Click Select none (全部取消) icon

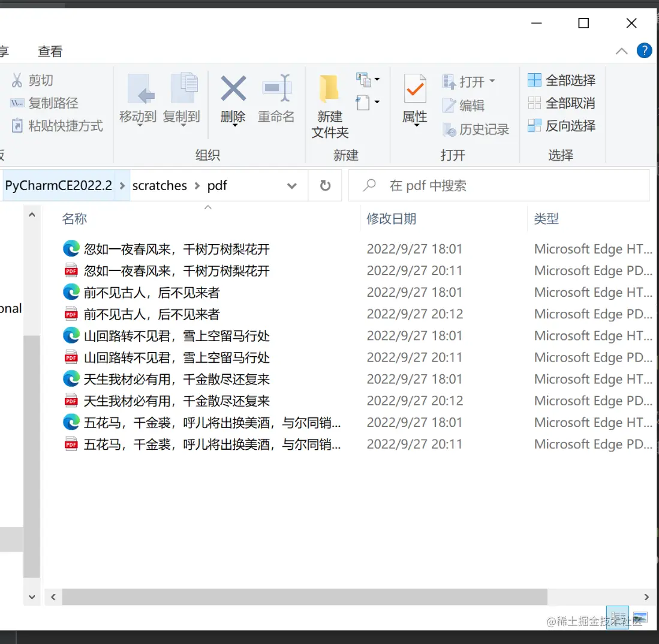coord(534,103)
